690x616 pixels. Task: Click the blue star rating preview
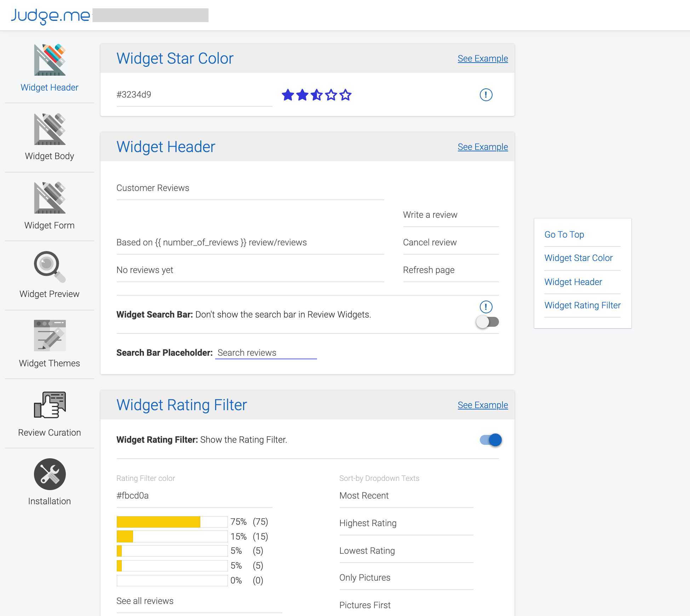point(316,95)
